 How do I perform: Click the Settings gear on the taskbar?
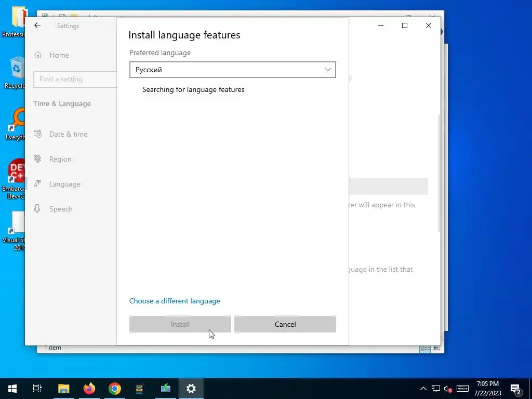191,389
